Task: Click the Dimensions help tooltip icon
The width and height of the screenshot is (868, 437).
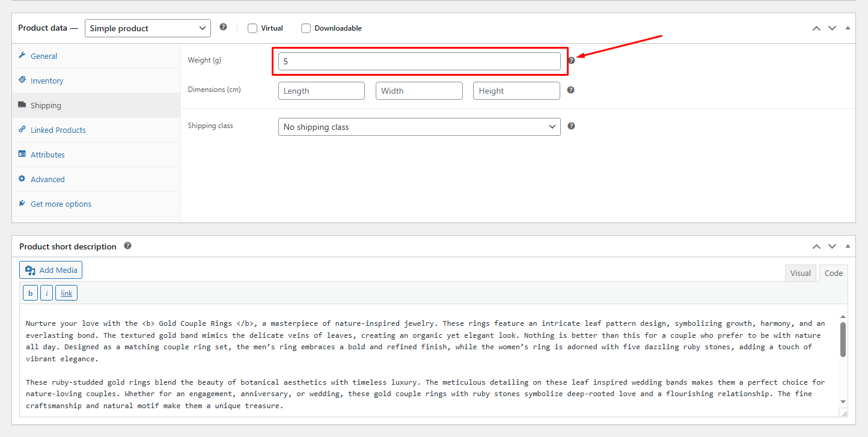Action: [x=571, y=90]
